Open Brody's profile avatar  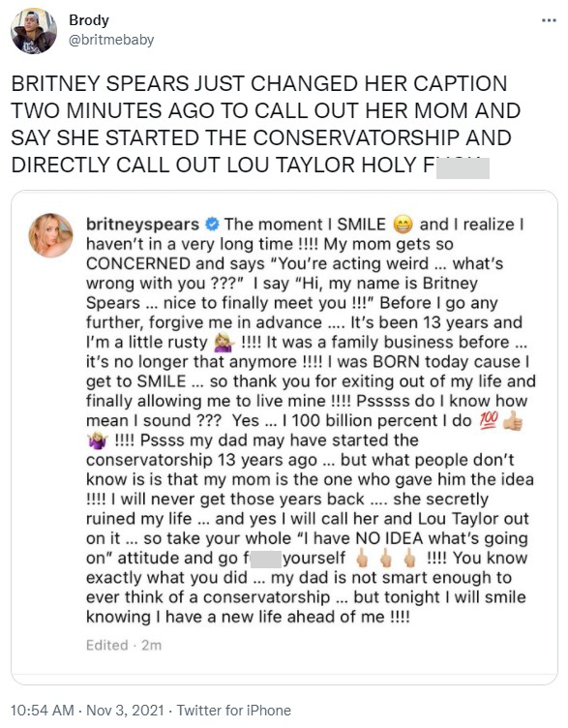34,31
